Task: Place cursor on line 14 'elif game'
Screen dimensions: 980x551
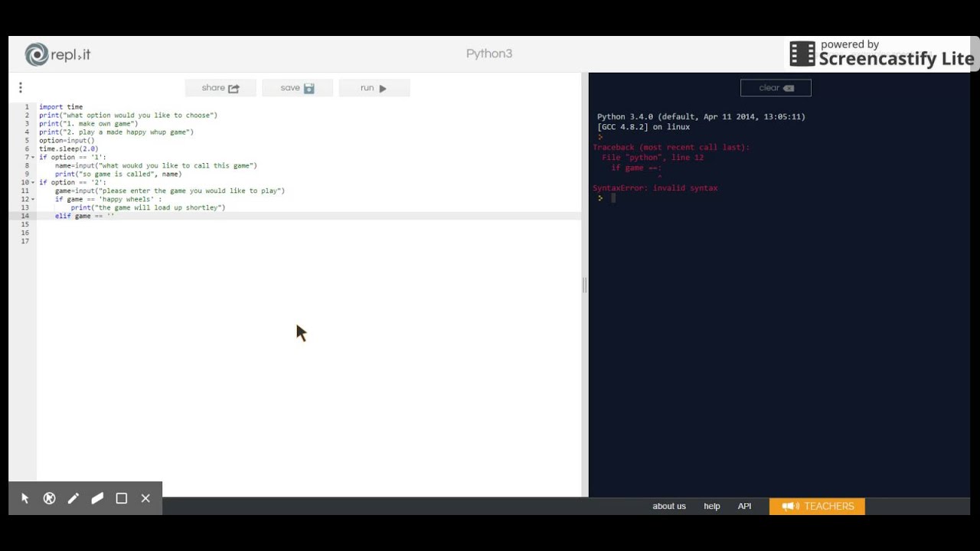Action: [x=84, y=217]
